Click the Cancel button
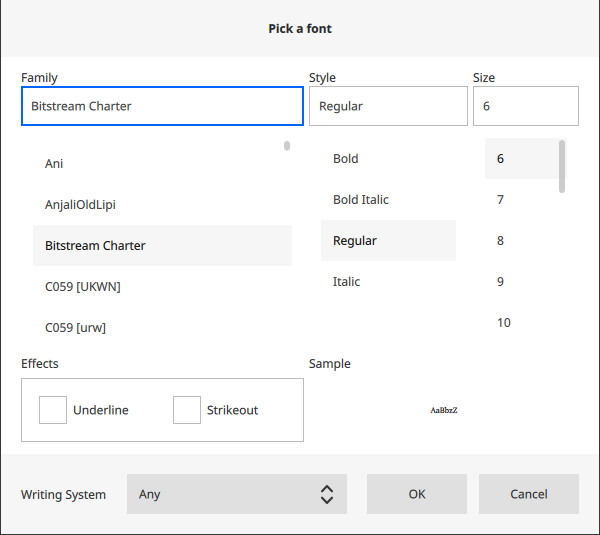Viewport: 600px width, 535px height. click(x=528, y=494)
